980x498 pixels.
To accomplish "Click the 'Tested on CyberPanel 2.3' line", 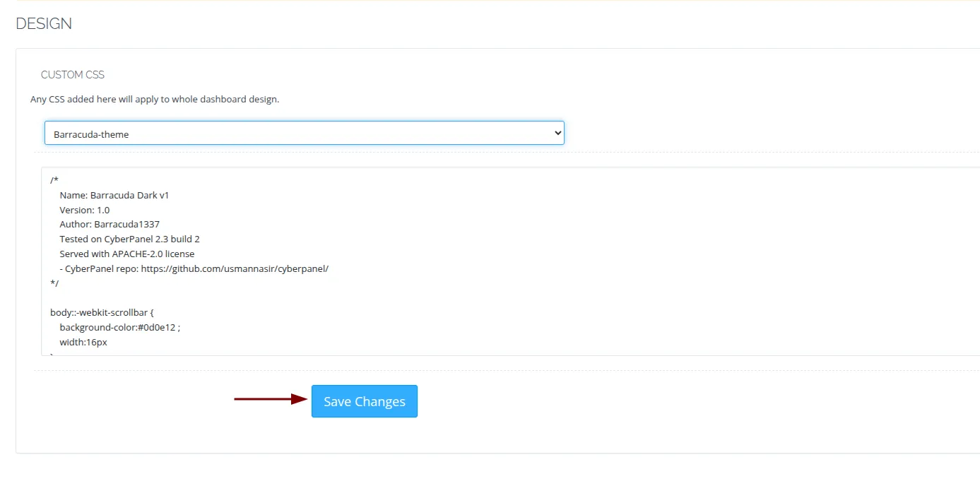I will pos(129,239).
